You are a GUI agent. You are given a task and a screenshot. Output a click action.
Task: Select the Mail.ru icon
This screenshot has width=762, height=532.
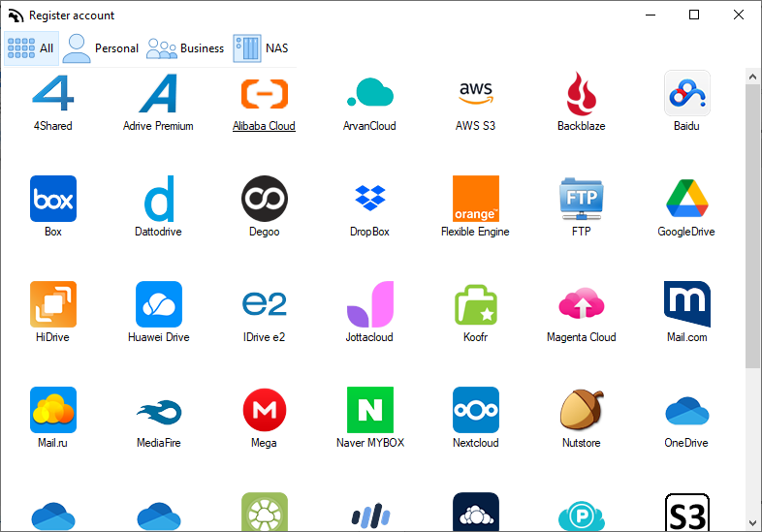[53, 410]
